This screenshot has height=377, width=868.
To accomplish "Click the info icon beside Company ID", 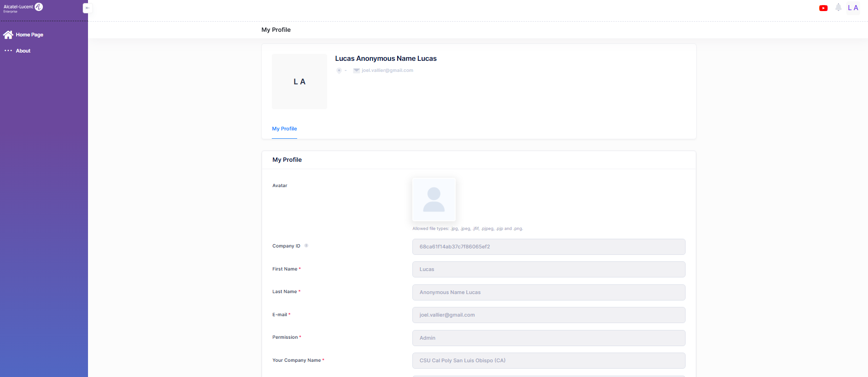I will pos(306,246).
